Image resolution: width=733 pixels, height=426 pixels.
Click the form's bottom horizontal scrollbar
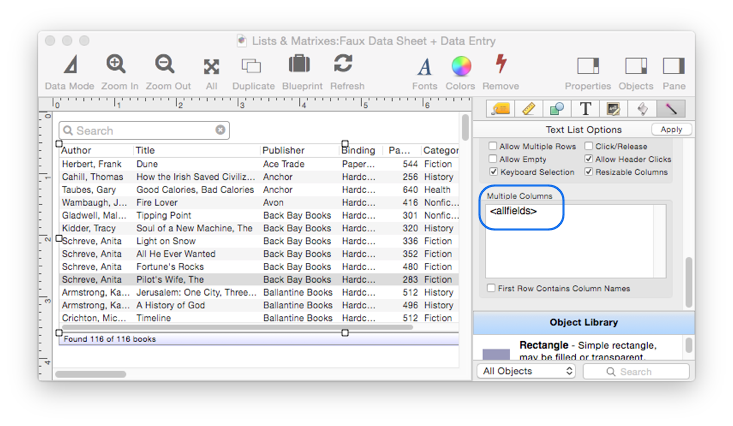[x=91, y=374]
